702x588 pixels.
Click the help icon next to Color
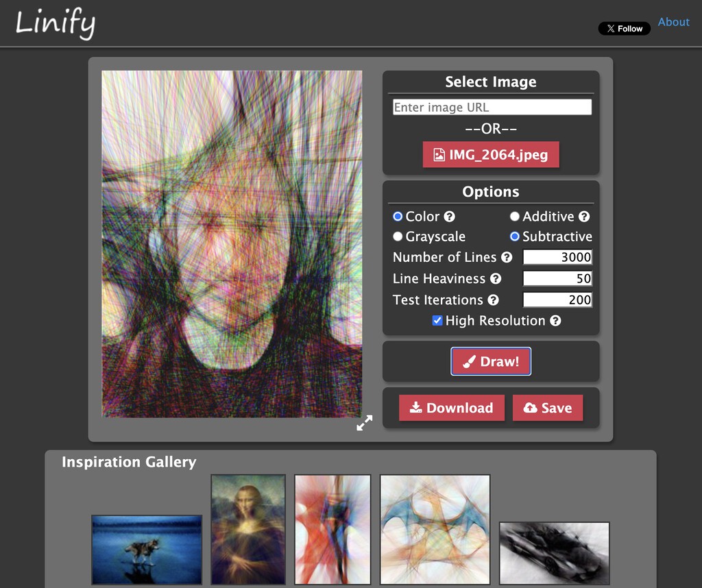click(450, 217)
